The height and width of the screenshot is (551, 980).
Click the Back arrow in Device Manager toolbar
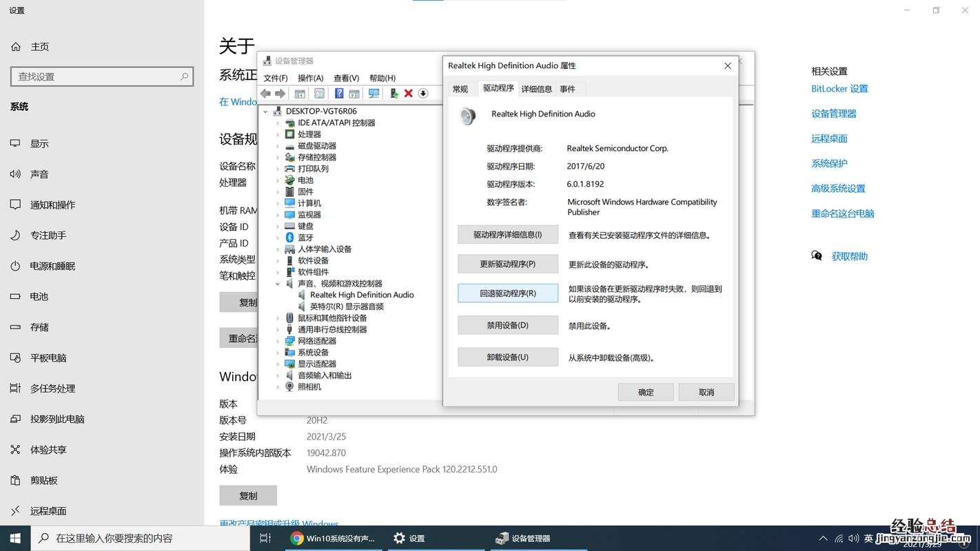tap(265, 94)
